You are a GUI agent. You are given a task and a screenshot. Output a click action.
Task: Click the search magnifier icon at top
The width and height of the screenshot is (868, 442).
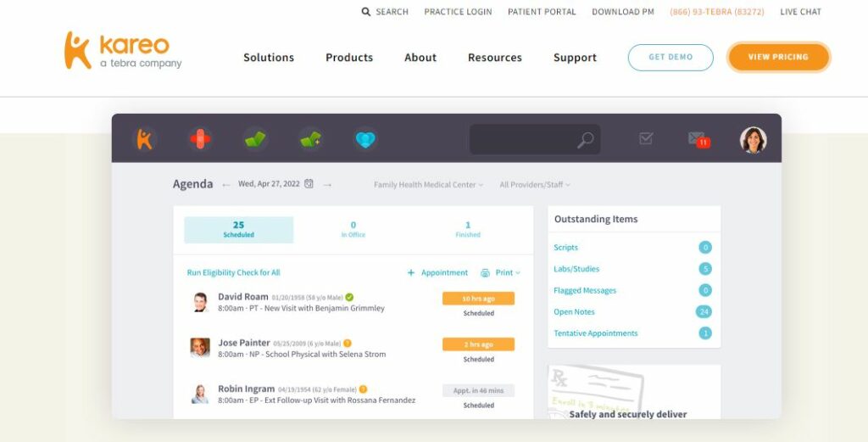pos(366,12)
